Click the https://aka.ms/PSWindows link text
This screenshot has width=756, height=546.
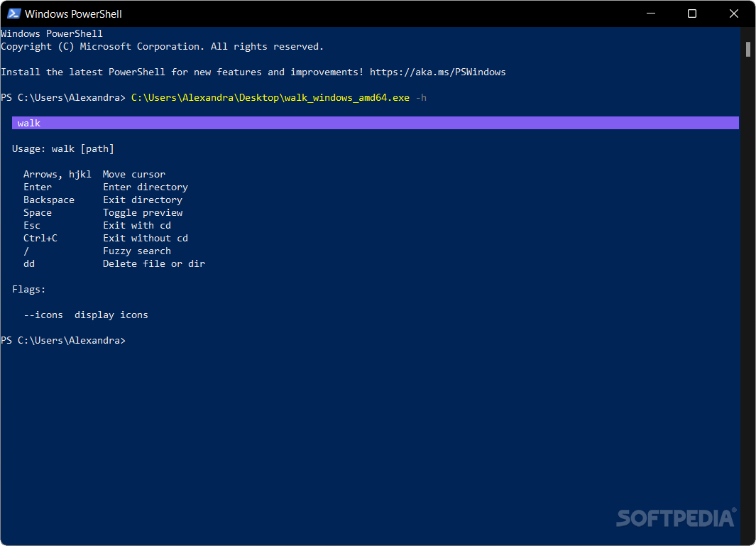pos(437,72)
